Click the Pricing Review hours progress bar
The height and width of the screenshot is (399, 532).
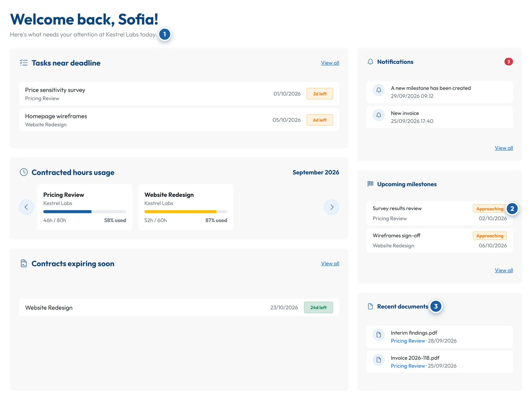click(x=84, y=211)
